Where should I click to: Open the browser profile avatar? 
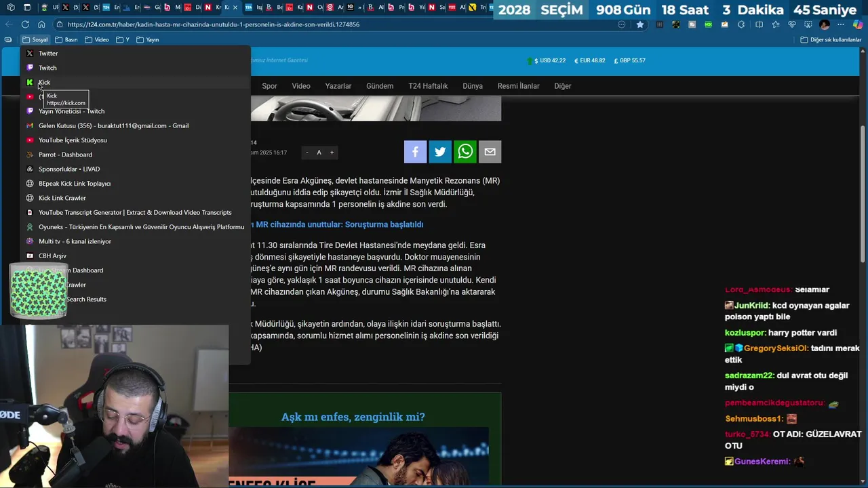825,24
